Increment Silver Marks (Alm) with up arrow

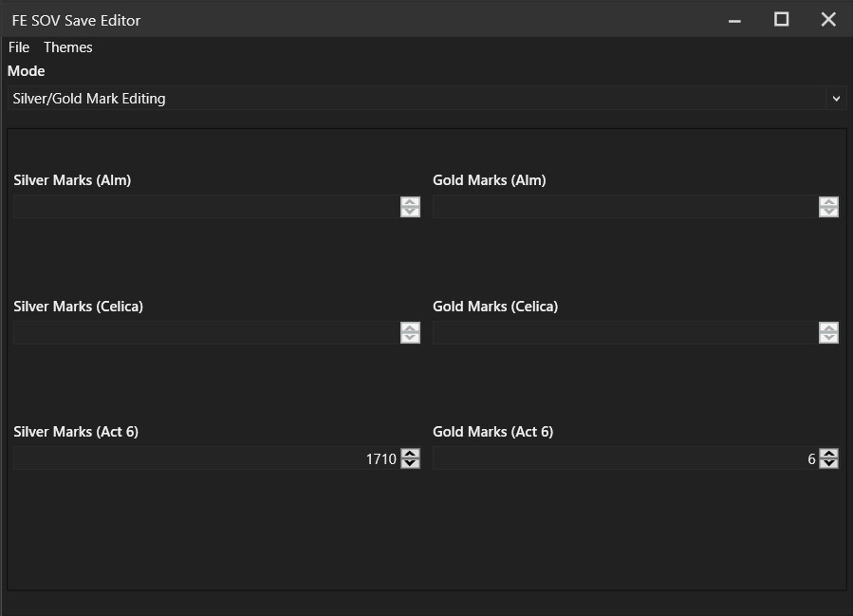(x=410, y=203)
